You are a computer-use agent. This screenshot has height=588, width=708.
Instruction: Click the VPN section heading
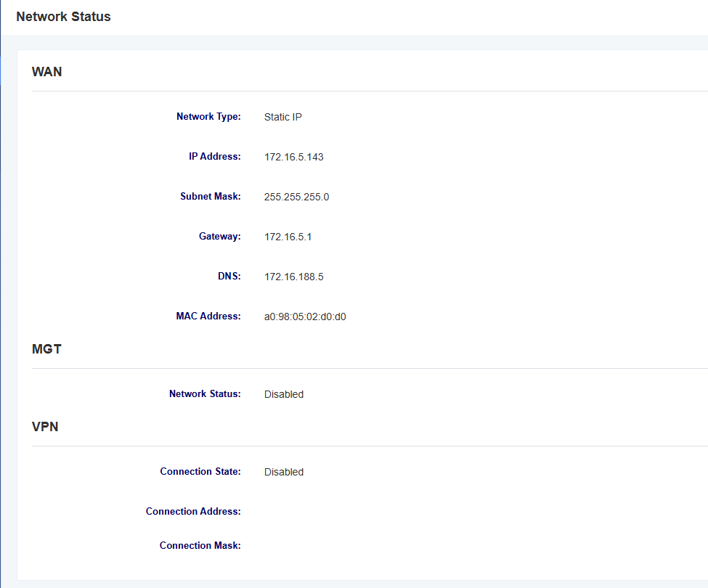45,426
